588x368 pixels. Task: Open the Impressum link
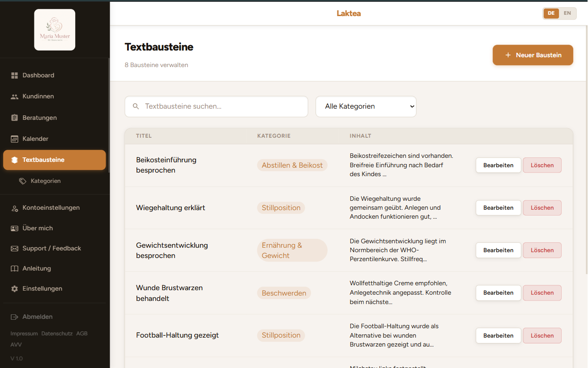[x=24, y=334]
